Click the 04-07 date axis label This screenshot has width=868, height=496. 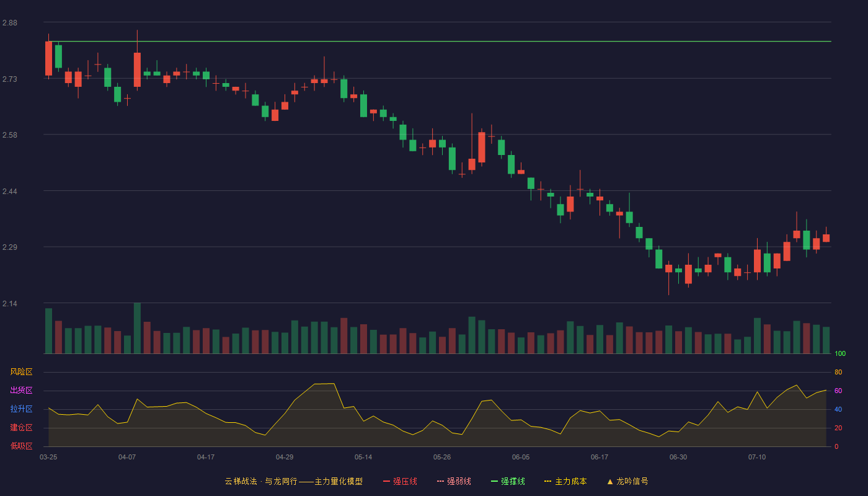click(x=127, y=457)
